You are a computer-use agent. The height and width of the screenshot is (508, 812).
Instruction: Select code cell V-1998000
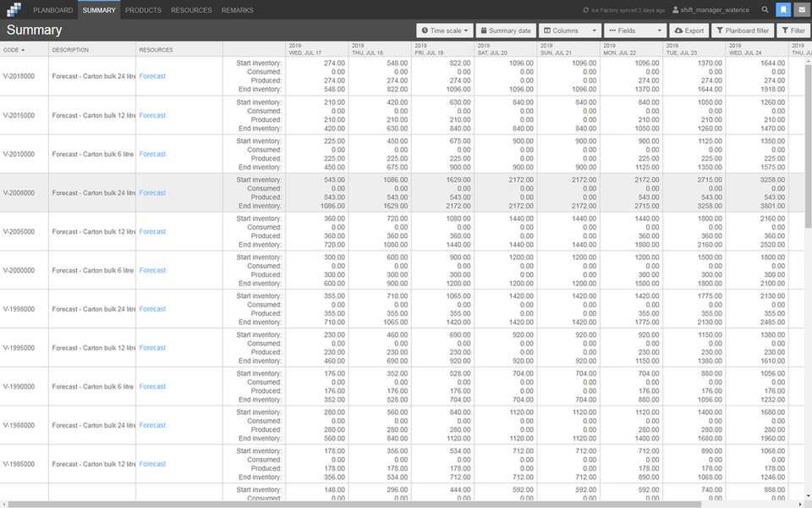(24, 309)
